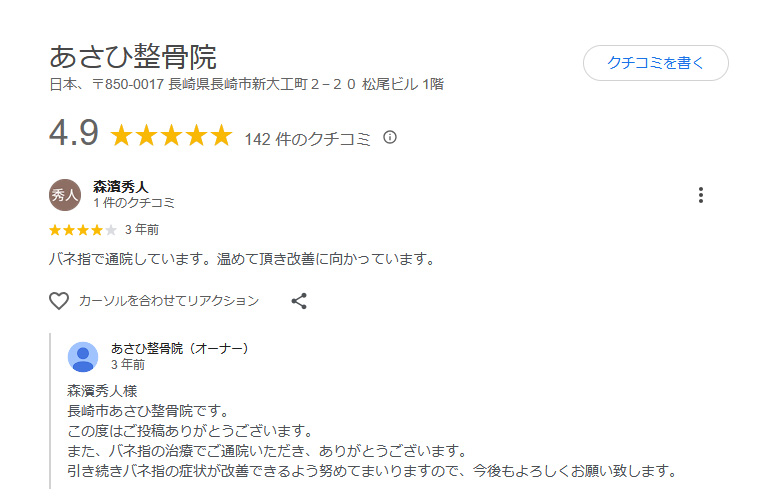Image resolution: width=776 pixels, height=496 pixels.
Task: Click the 4.9 rating number
Action: pos(73,134)
